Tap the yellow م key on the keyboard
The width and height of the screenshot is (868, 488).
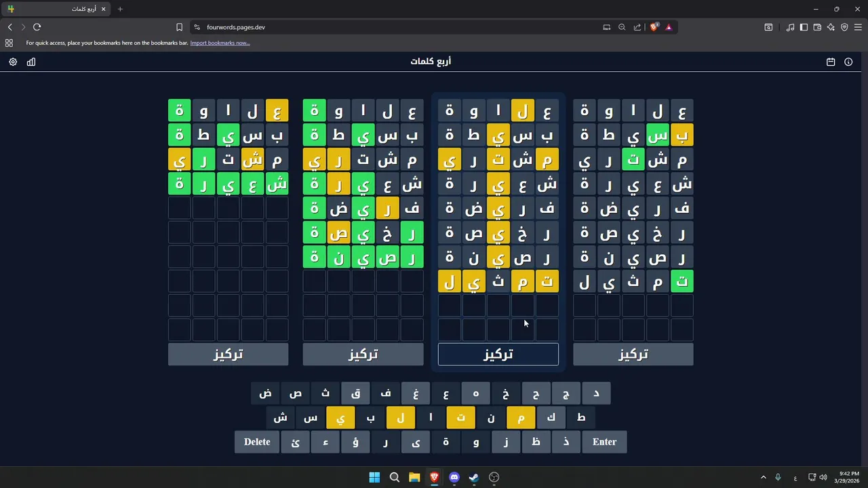(521, 418)
